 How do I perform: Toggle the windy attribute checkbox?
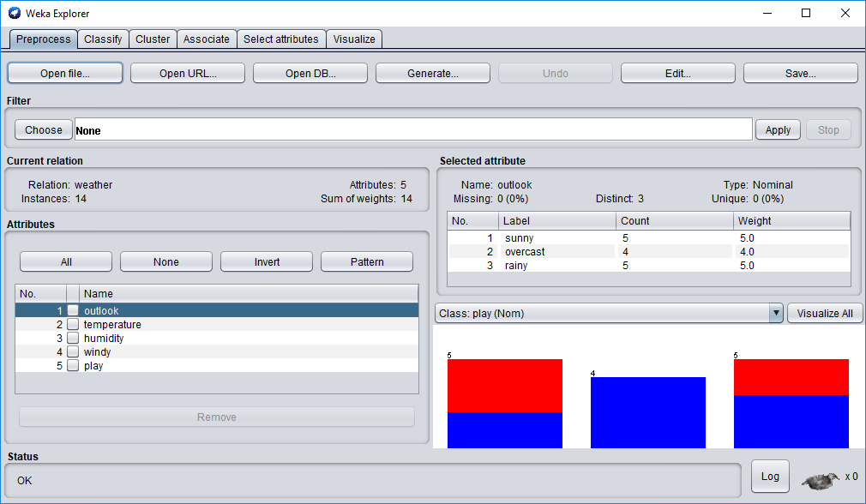pyautogui.click(x=73, y=352)
